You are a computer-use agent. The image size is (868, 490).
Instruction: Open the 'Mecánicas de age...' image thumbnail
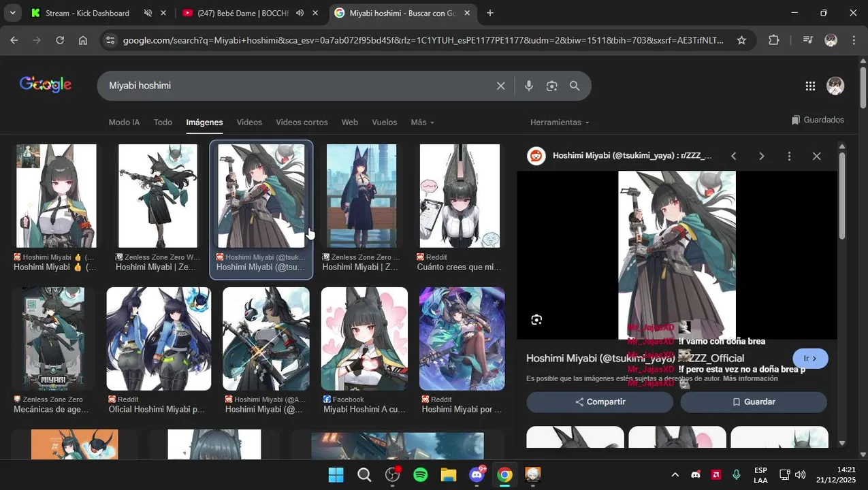52,339
